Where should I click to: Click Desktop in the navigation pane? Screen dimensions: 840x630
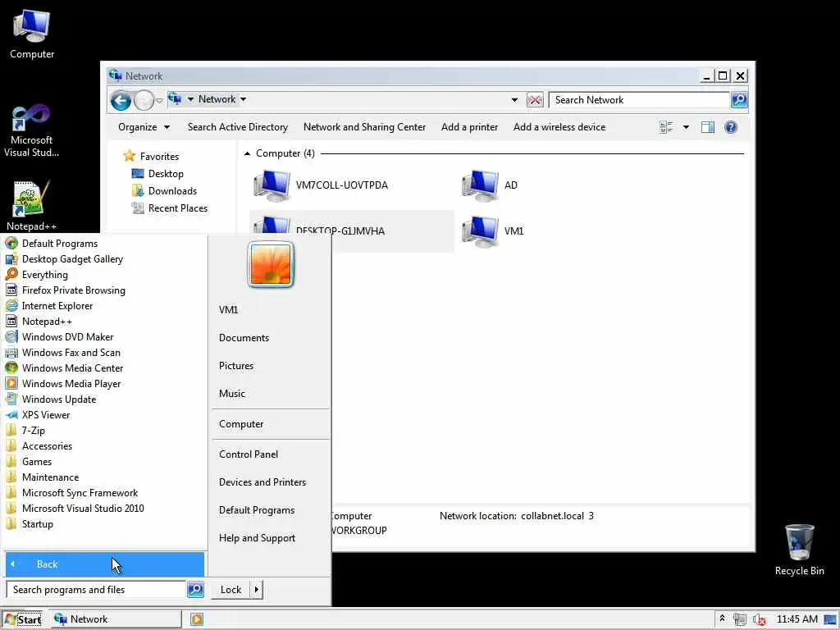(x=166, y=174)
